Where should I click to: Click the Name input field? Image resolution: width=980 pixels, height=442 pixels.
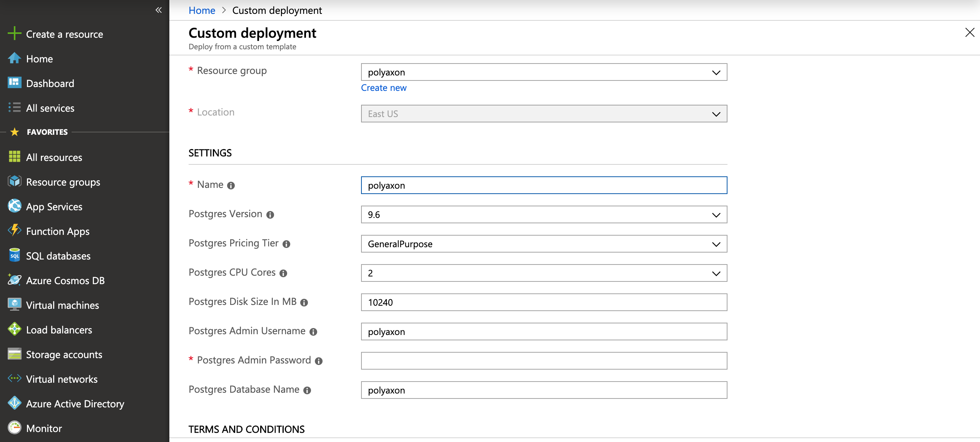(544, 185)
